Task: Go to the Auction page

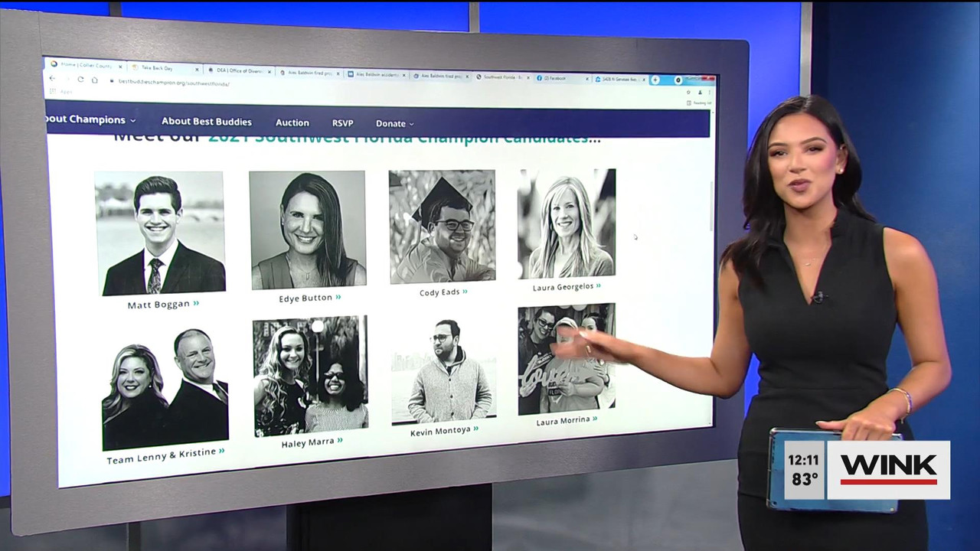Action: click(292, 122)
